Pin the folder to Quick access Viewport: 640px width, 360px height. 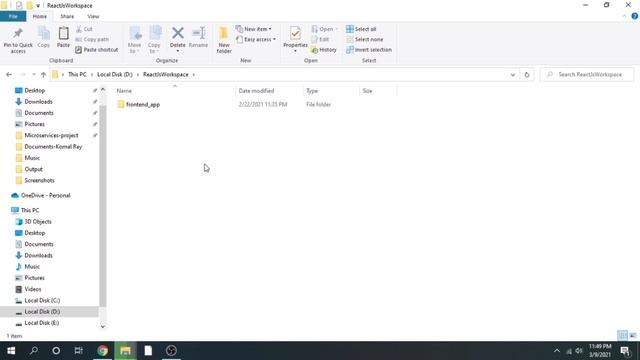coord(18,40)
